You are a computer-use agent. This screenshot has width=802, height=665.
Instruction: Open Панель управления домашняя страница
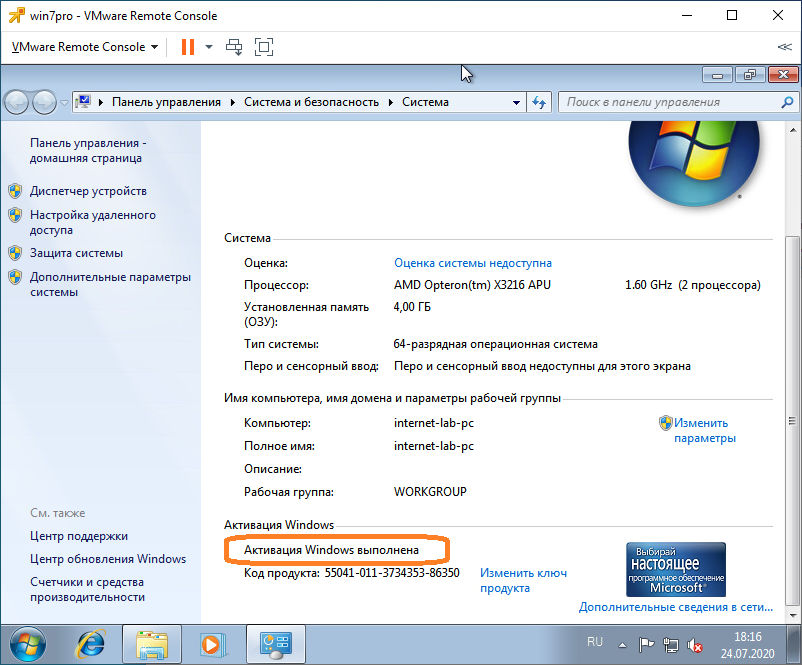[88, 150]
